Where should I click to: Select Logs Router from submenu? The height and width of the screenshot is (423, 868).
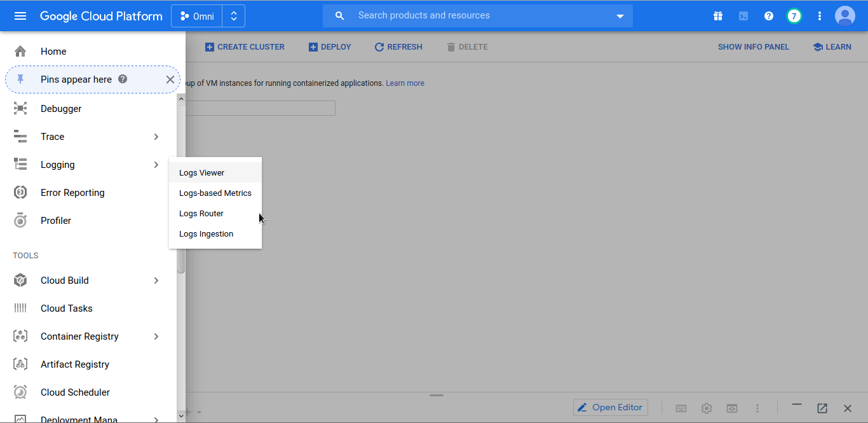click(x=215, y=213)
